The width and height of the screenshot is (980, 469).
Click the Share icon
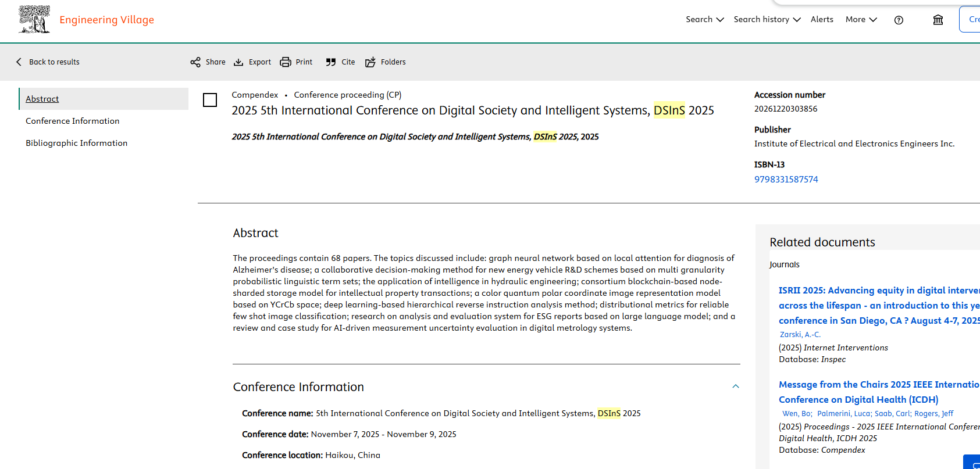tap(195, 62)
